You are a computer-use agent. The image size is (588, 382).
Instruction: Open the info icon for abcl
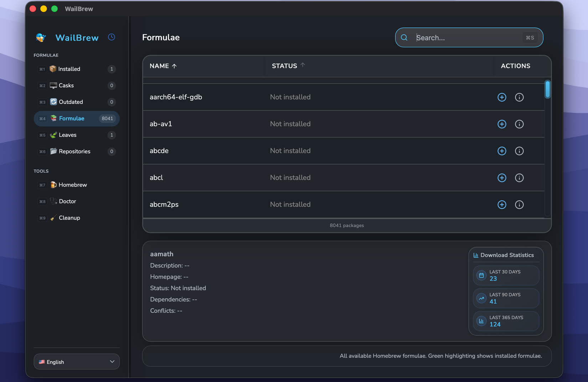519,178
